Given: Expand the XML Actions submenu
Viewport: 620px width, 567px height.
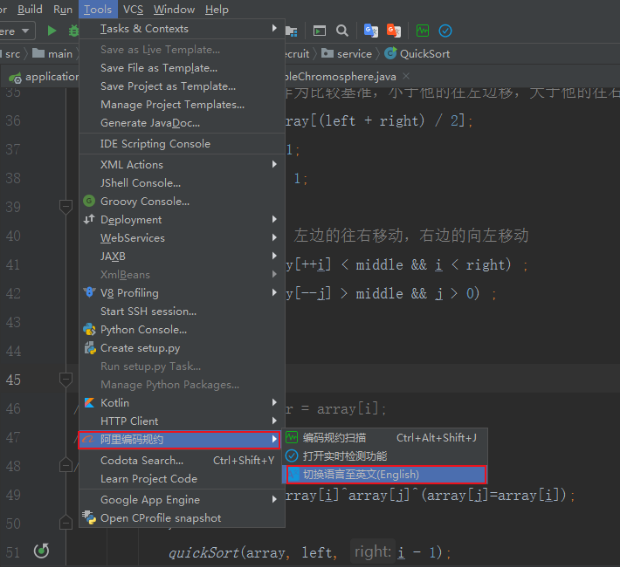Looking at the screenshot, I should 182,164.
